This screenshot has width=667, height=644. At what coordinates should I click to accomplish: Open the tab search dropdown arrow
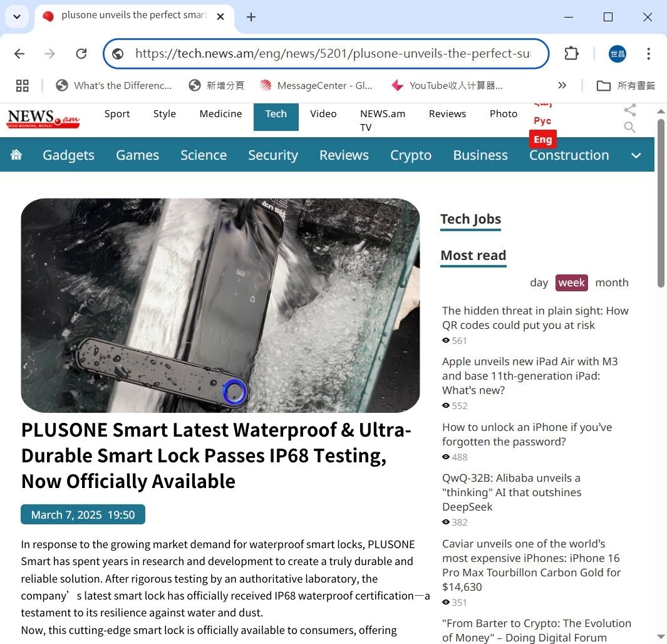tap(17, 16)
